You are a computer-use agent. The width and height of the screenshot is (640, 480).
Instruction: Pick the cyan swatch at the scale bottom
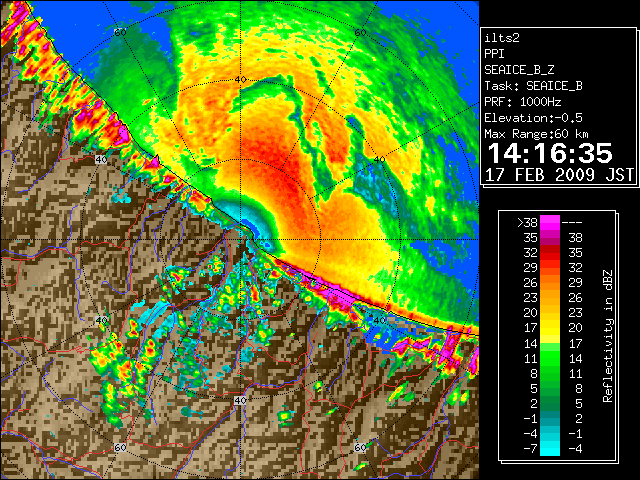click(x=550, y=449)
